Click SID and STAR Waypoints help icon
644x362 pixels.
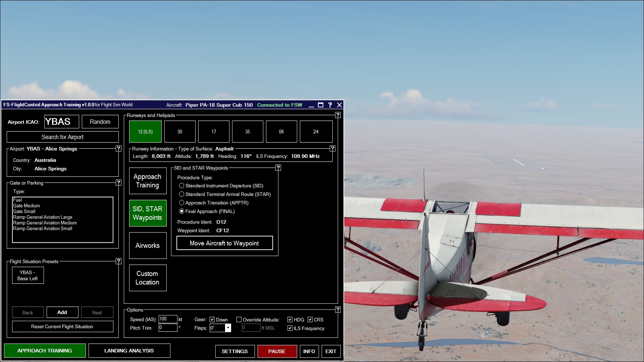(x=278, y=168)
